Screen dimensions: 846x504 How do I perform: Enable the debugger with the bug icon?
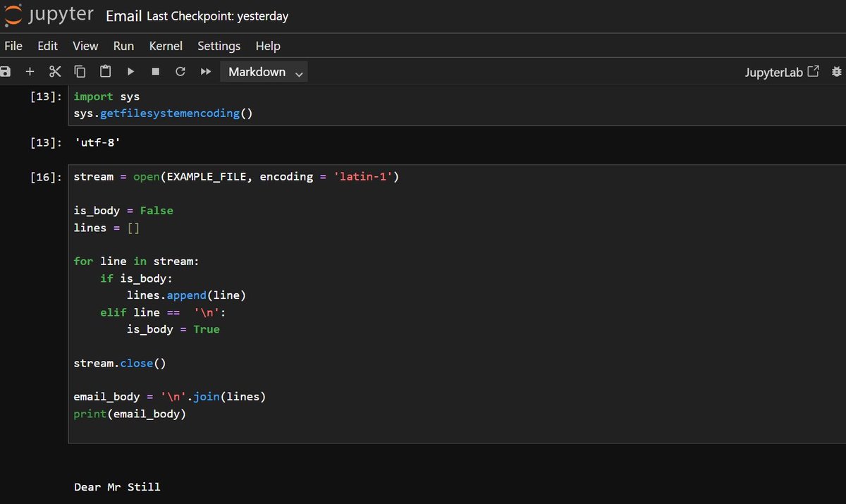coord(836,71)
